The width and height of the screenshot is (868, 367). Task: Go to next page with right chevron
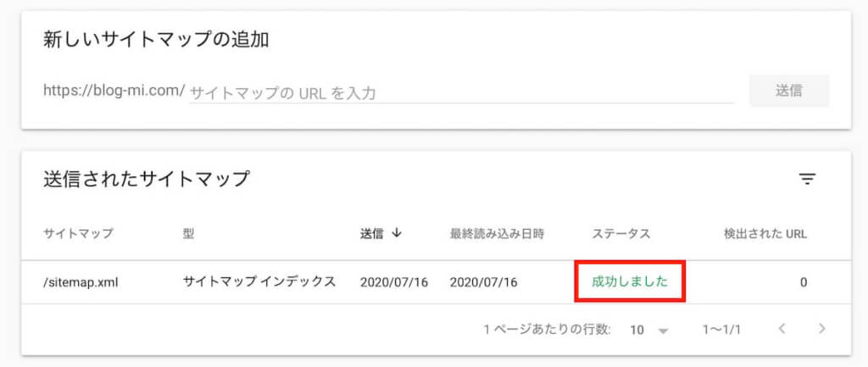click(x=821, y=329)
